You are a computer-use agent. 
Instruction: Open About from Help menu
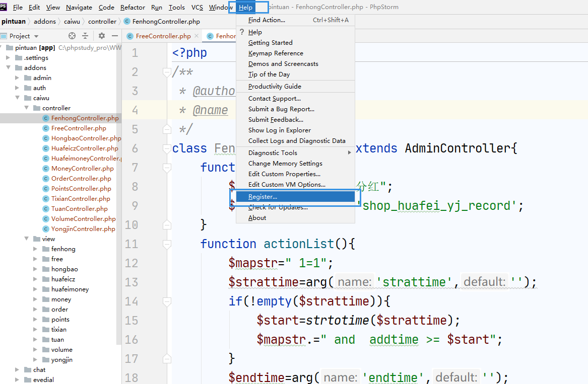[x=295, y=217]
